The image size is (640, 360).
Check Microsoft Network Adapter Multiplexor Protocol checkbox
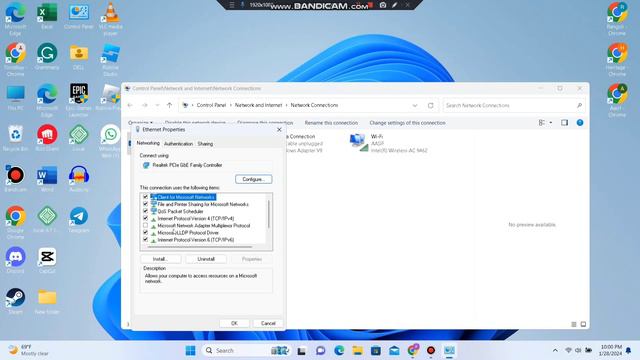tap(145, 225)
